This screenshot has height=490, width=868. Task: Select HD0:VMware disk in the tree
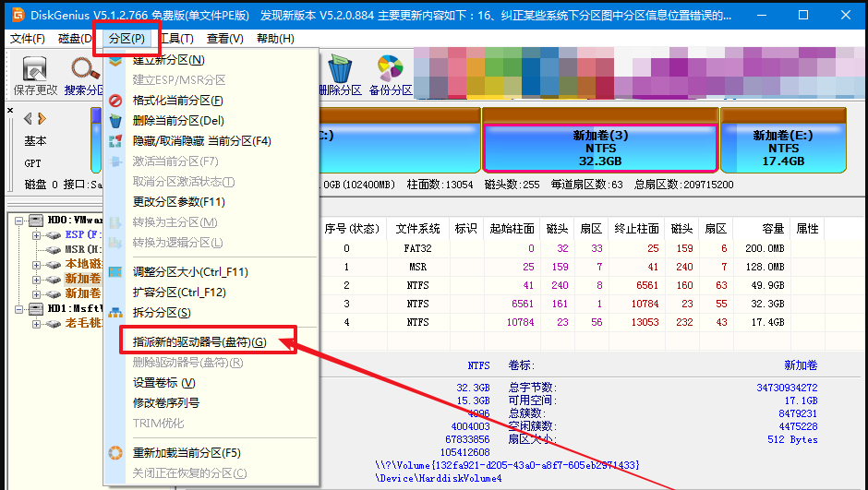click(x=75, y=221)
